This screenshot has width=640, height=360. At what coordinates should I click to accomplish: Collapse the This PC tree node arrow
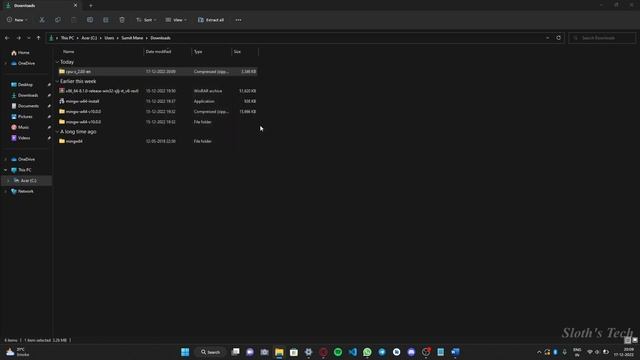[x=6, y=170]
